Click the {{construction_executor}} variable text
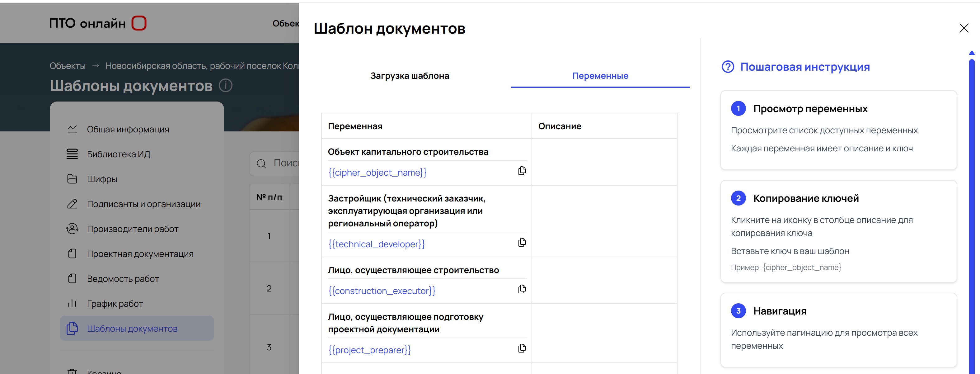The image size is (980, 374). point(382,291)
